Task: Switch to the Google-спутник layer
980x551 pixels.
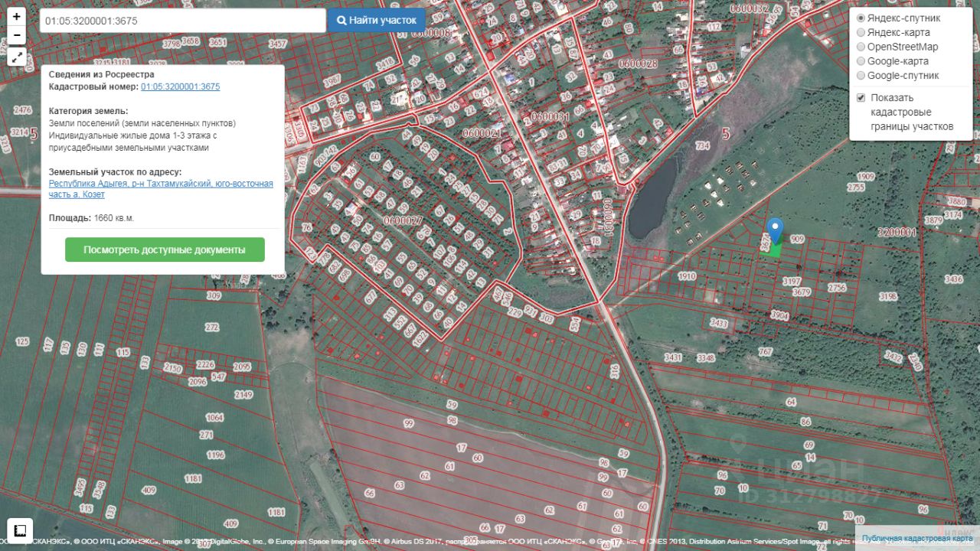Action: coord(861,76)
